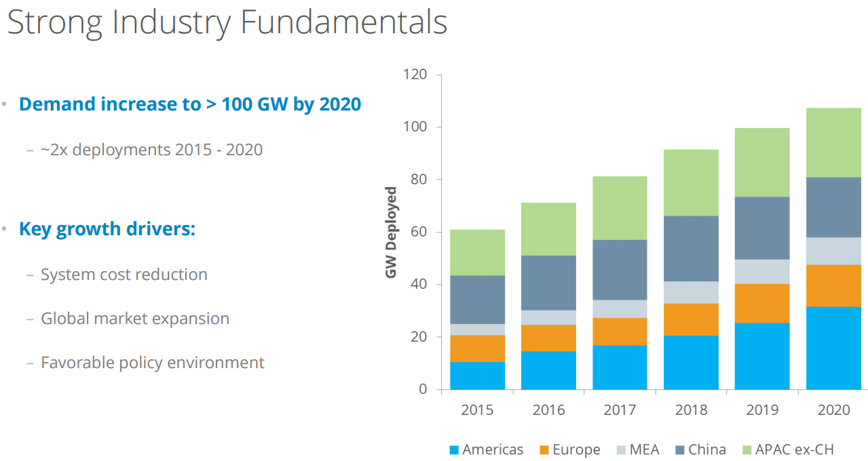Click the 2016 label on x-axis
This screenshot has width=868, height=461.
[x=548, y=410]
